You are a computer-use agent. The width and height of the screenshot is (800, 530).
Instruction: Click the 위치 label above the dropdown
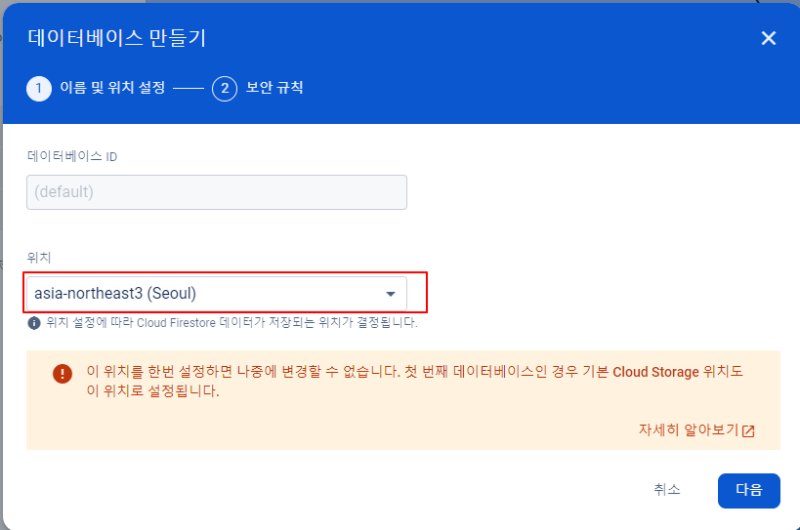tap(39, 258)
